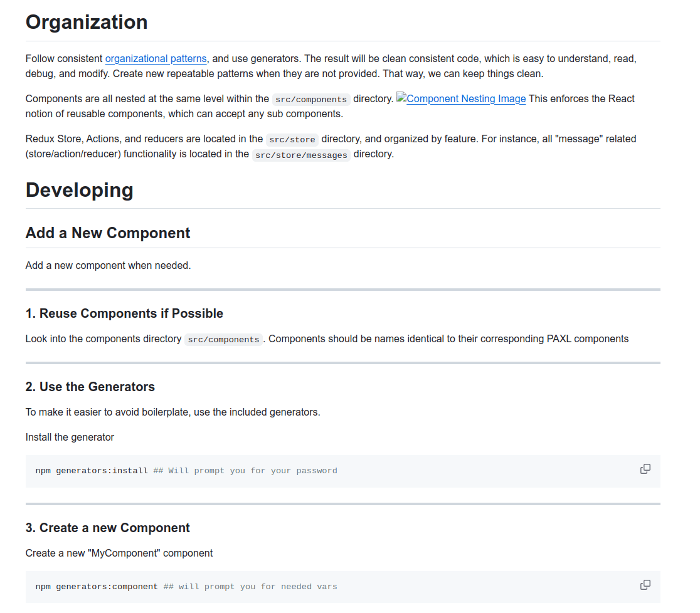Click the 'Add a new component when needed' sentence
This screenshot has height=613, width=700.
point(108,266)
